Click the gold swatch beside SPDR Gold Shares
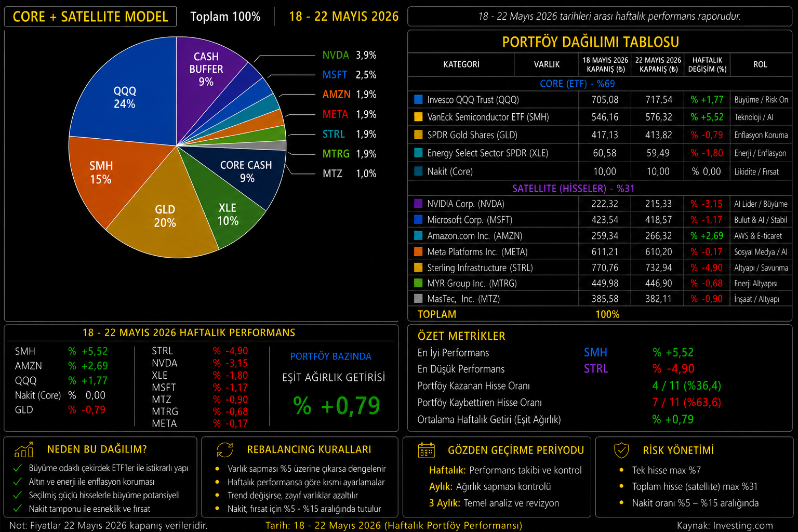 [x=418, y=135]
